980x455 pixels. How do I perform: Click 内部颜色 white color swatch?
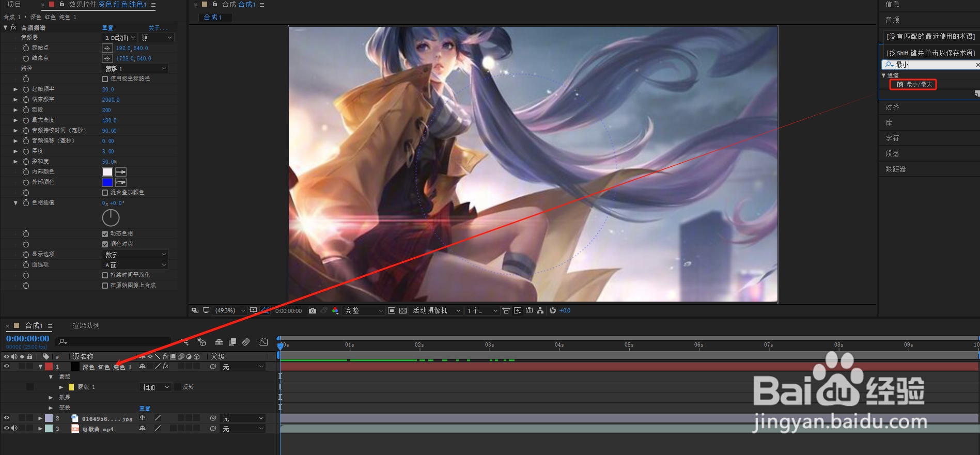point(107,172)
